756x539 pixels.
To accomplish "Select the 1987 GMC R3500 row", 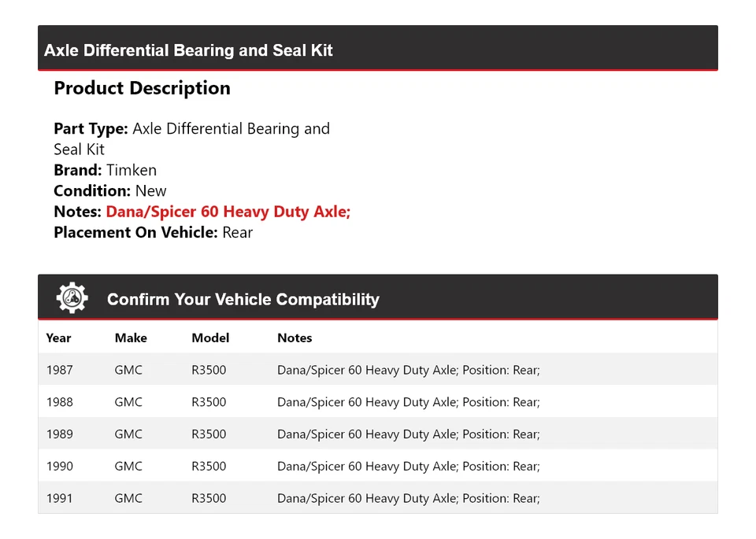I will click(377, 370).
